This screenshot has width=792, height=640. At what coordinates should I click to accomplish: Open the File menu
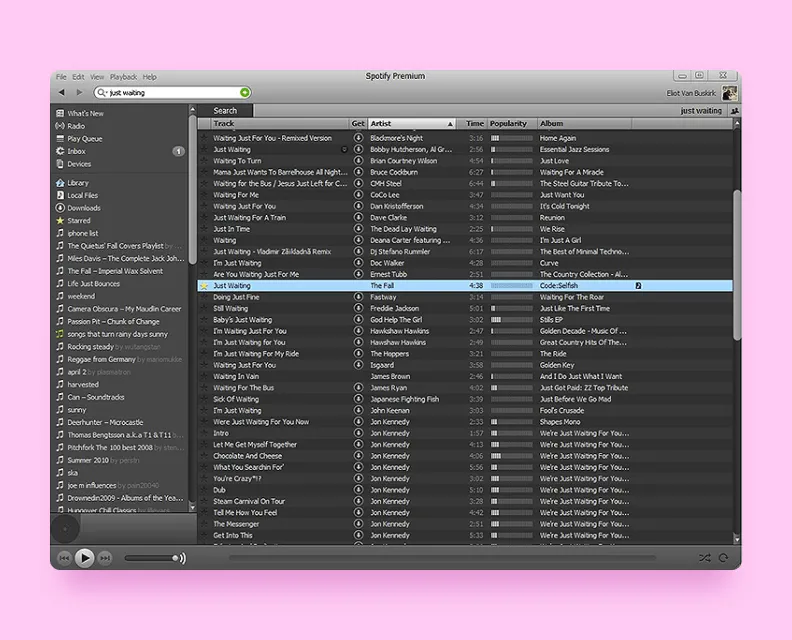[61, 77]
